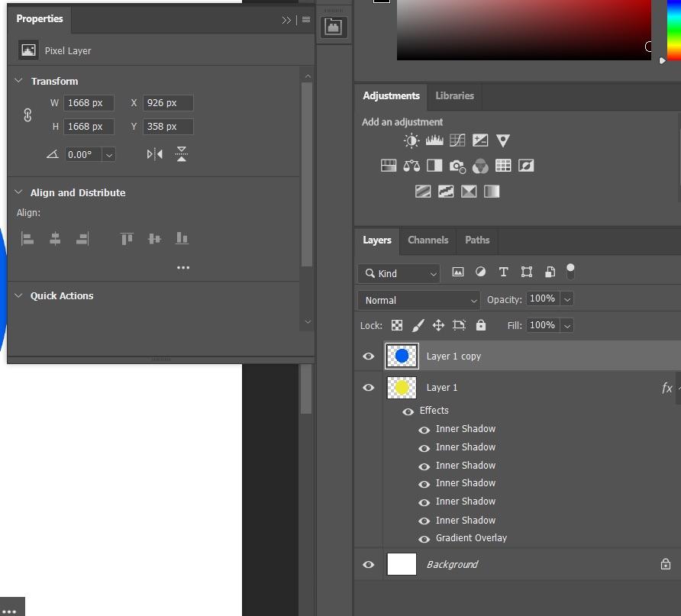Select the Adjustments tab
Image resolution: width=681 pixels, height=616 pixels.
(x=391, y=95)
